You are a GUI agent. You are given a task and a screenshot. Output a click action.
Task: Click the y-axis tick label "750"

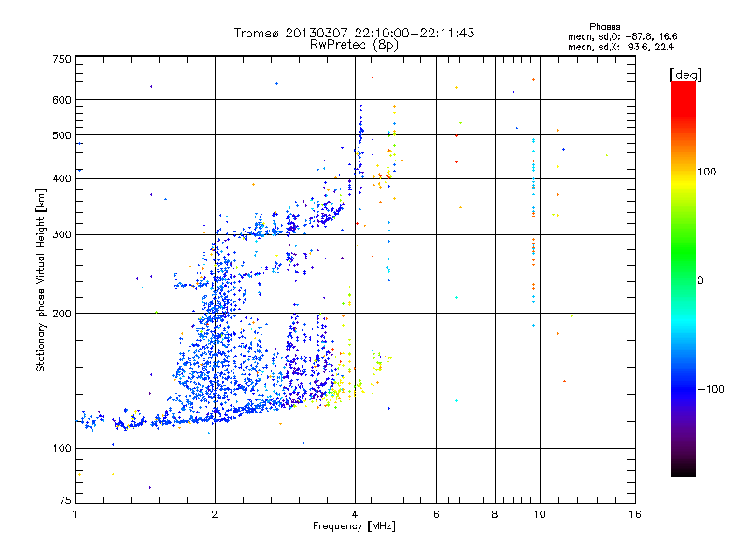pos(62,59)
